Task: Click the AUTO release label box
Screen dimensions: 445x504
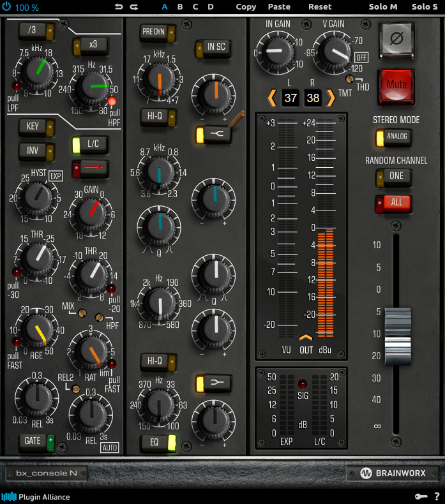Action: (110, 448)
